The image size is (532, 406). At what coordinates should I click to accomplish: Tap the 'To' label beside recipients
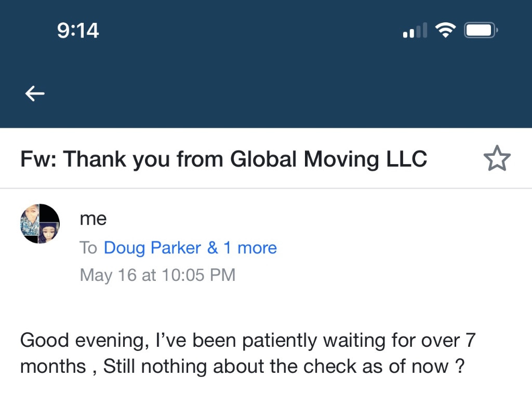[89, 248]
